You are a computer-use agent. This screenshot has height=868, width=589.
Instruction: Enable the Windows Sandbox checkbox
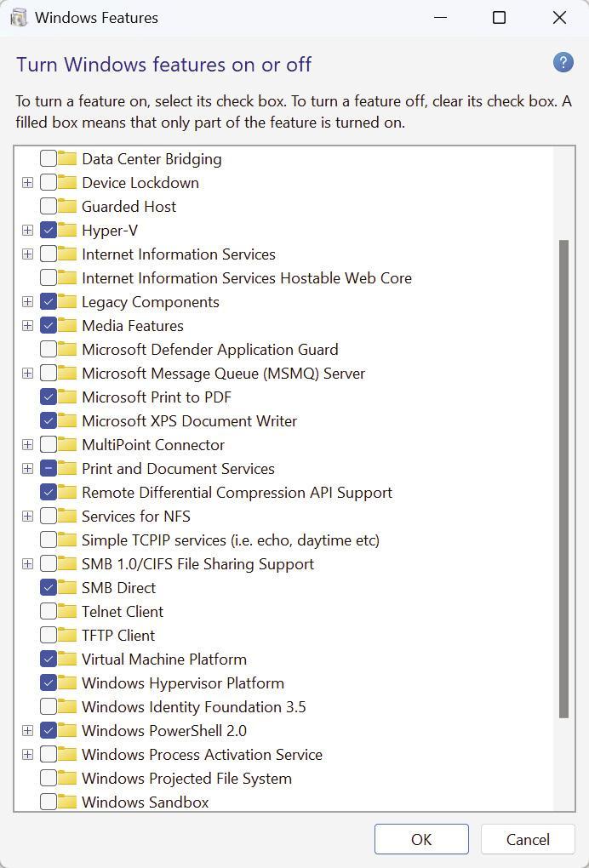[49, 802]
